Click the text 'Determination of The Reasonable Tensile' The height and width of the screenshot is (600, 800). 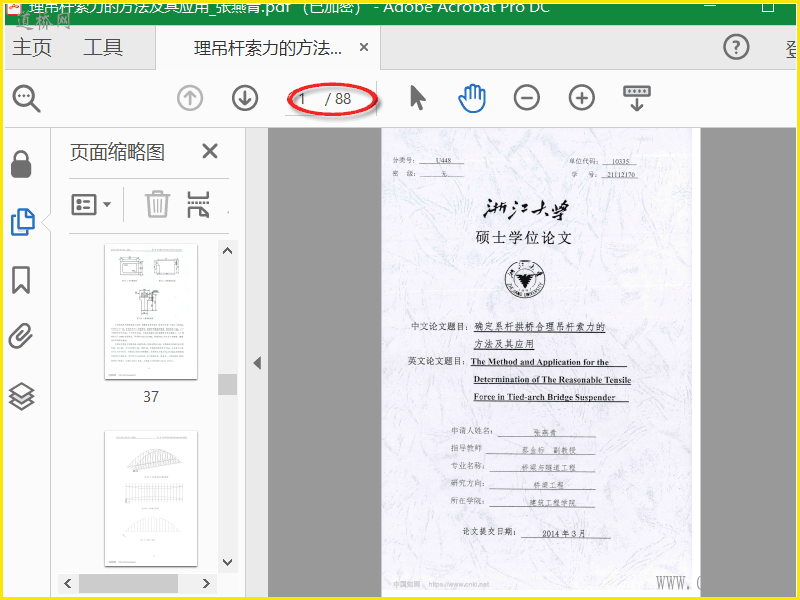tap(552, 379)
